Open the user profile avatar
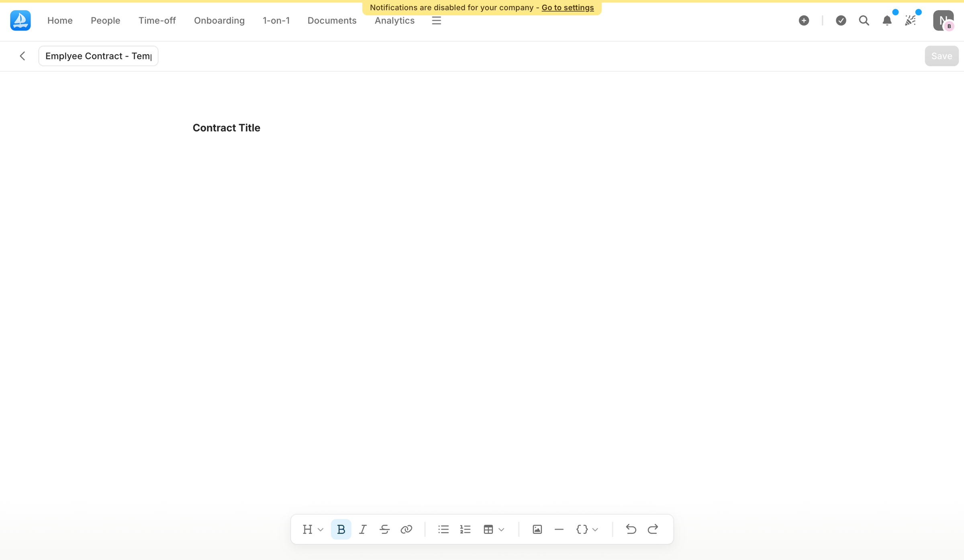Screen dimensions: 964x560 pyautogui.click(x=943, y=20)
